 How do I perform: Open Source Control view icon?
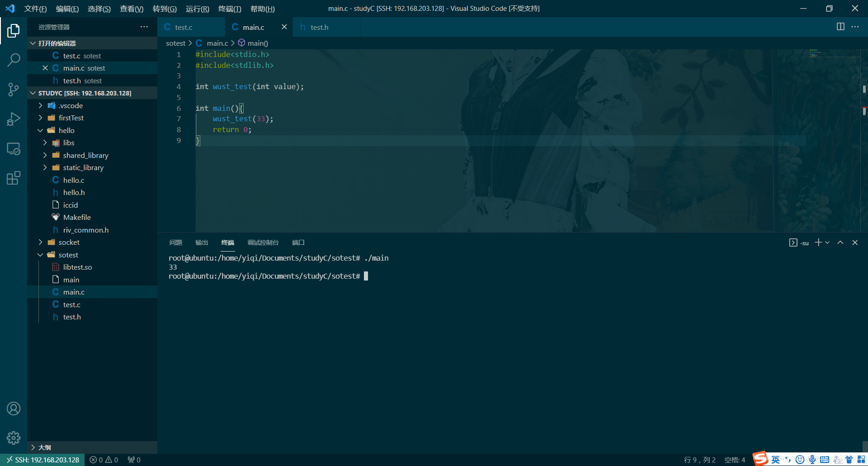click(14, 90)
